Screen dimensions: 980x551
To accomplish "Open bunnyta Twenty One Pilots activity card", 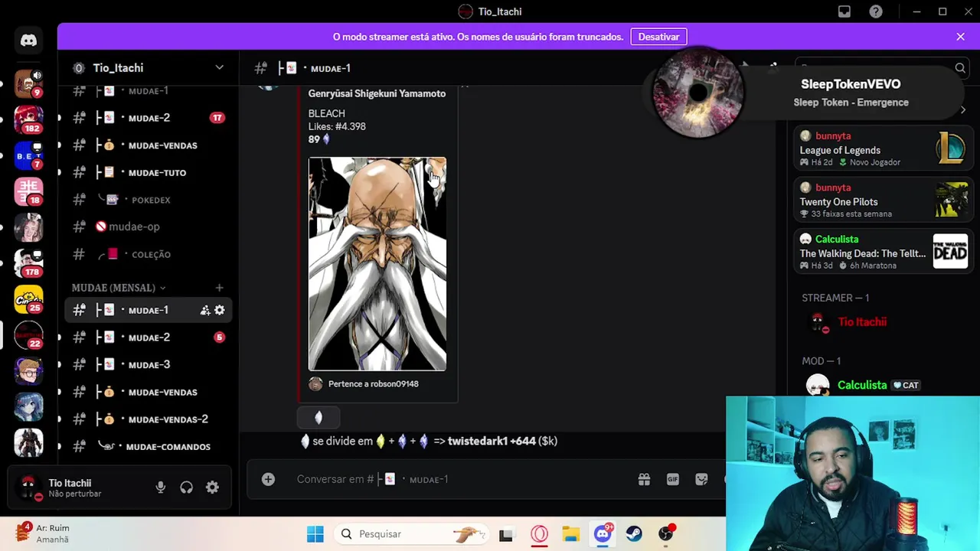I will [883, 201].
